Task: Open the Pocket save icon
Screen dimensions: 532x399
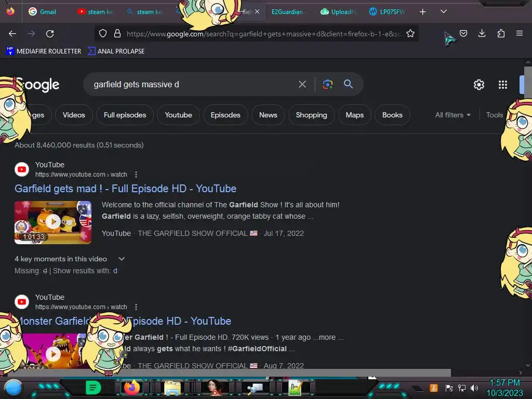Action: click(463, 33)
